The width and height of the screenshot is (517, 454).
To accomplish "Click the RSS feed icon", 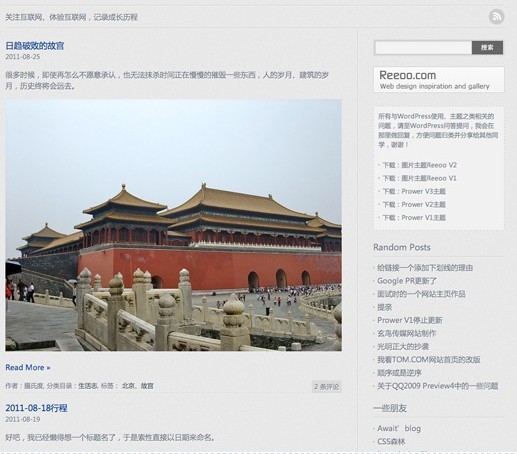I will tap(496, 17).
